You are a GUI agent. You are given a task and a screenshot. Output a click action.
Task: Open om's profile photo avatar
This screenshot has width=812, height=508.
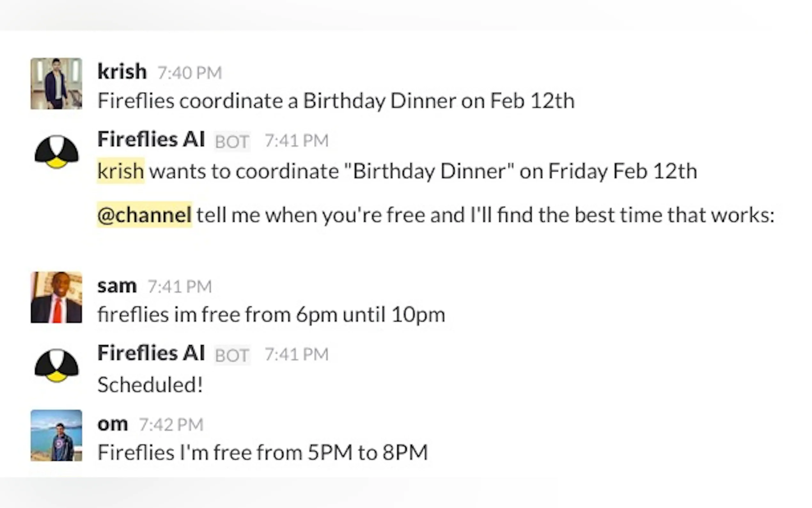[56, 435]
